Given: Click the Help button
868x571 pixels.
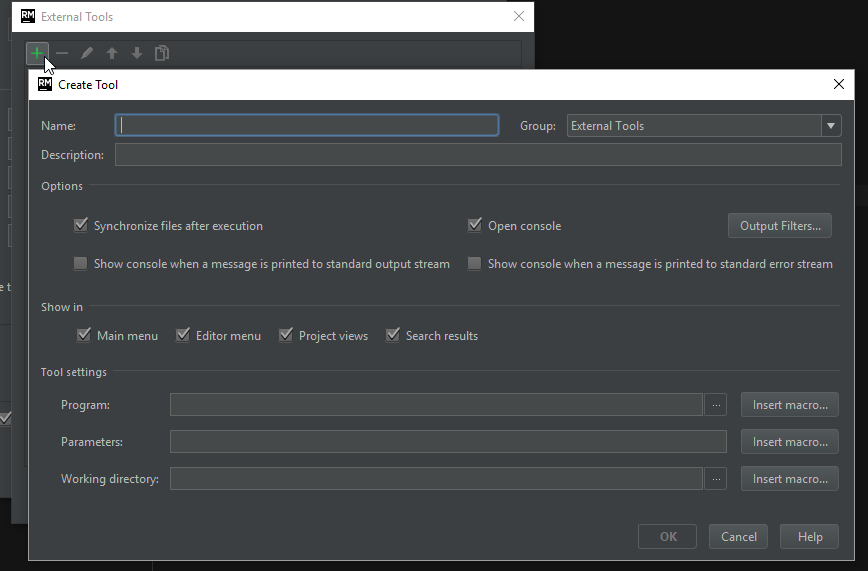Looking at the screenshot, I should 809,537.
